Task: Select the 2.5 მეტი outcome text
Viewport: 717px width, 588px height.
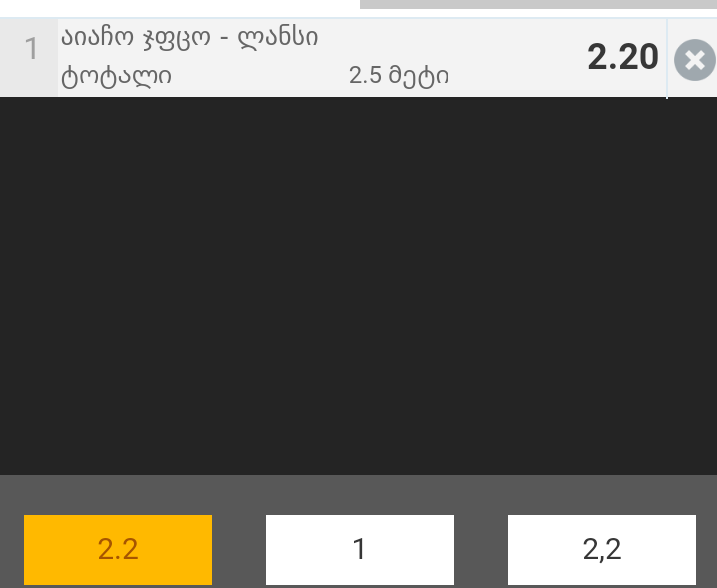Action: (399, 76)
